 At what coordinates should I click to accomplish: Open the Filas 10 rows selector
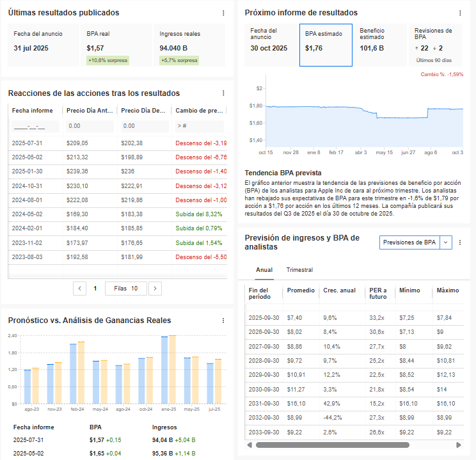pyautogui.click(x=125, y=289)
